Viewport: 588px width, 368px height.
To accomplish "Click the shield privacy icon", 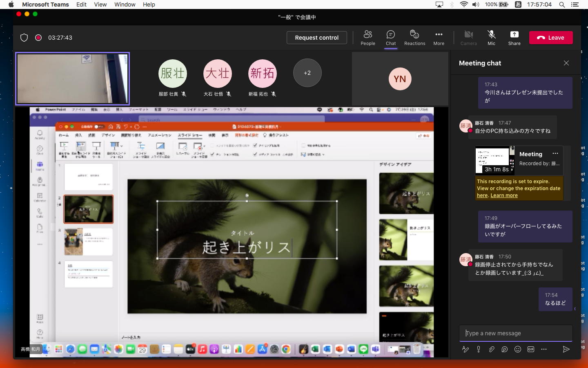I will (x=24, y=38).
